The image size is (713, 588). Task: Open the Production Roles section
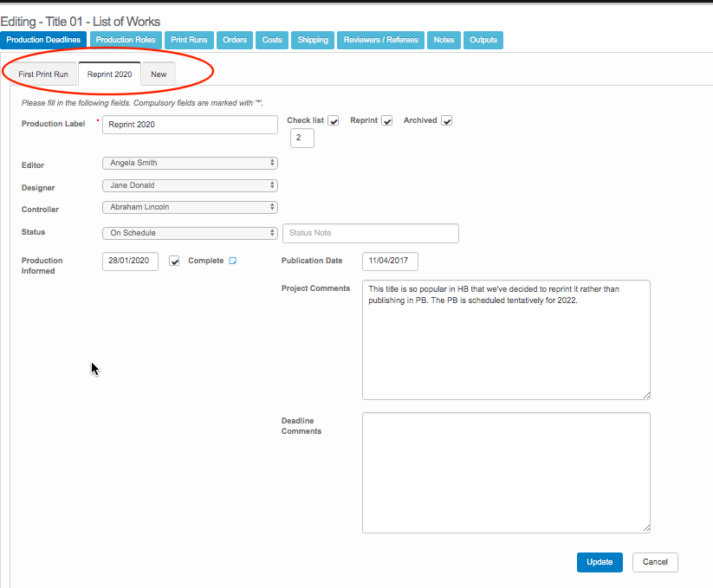(126, 40)
